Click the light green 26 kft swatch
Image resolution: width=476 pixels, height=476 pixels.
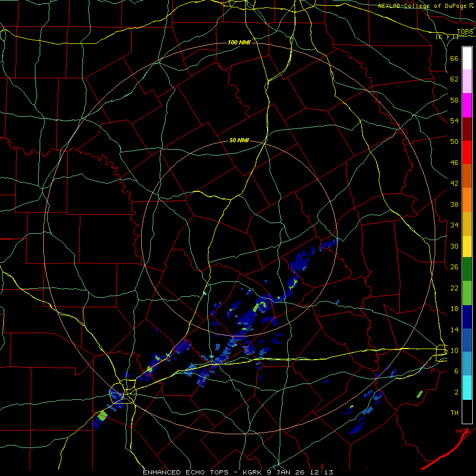tap(467, 293)
